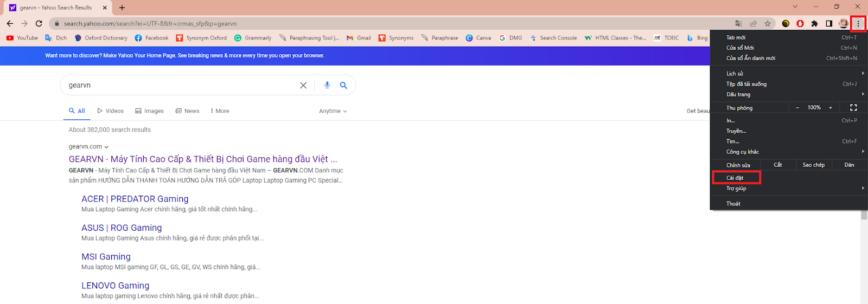Click Cắt in the edit row
The image size is (868, 304).
778,165
